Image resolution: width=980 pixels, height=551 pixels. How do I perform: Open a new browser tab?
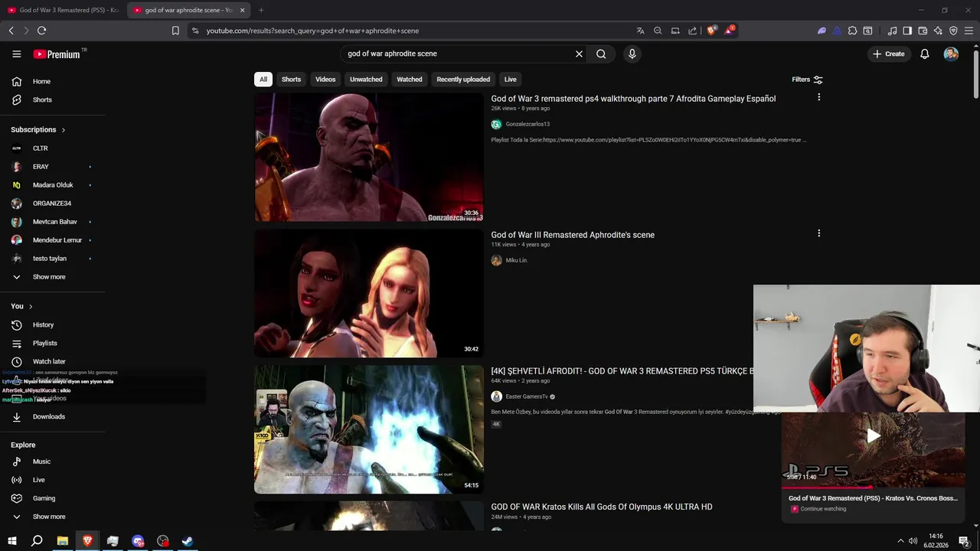coord(261,10)
